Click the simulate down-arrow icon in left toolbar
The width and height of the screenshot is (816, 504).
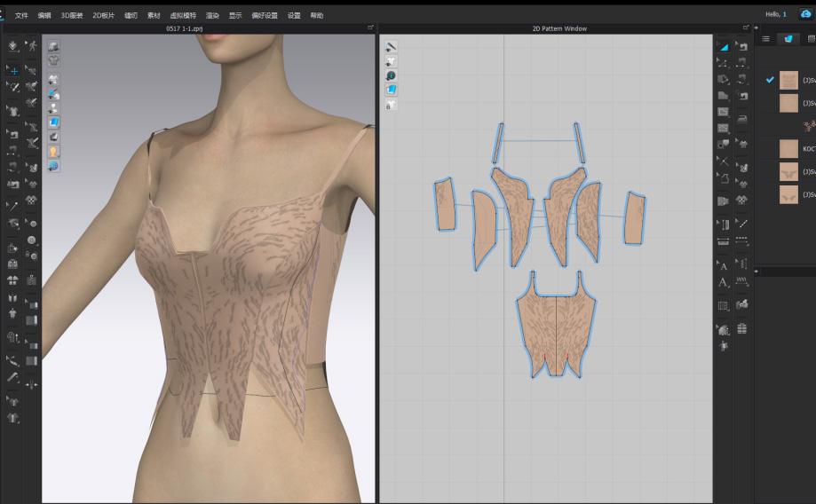coord(12,46)
